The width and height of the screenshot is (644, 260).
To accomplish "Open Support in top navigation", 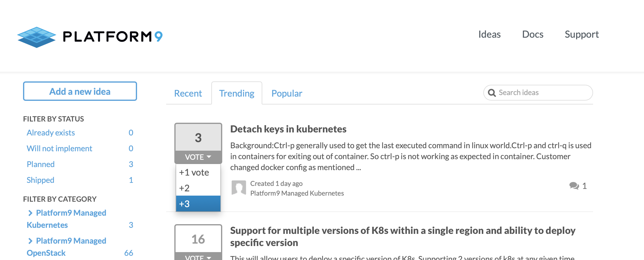I will (582, 34).
